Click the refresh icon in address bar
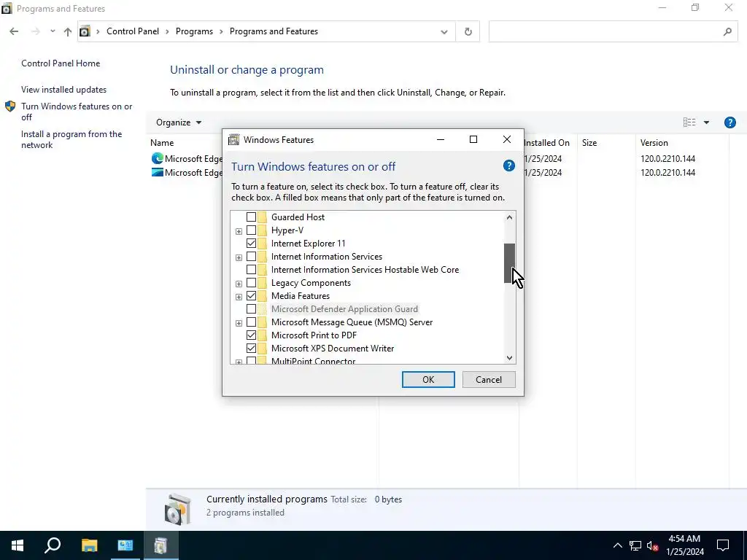Image resolution: width=747 pixels, height=560 pixels. (468, 31)
